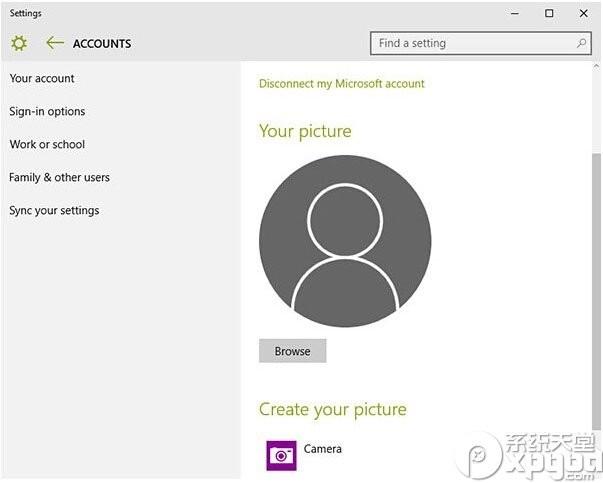
Task: Minimize the Settings window
Action: click(515, 13)
